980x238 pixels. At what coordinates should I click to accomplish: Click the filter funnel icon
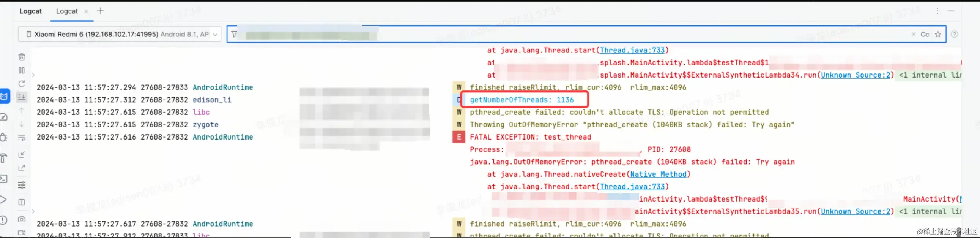click(234, 34)
